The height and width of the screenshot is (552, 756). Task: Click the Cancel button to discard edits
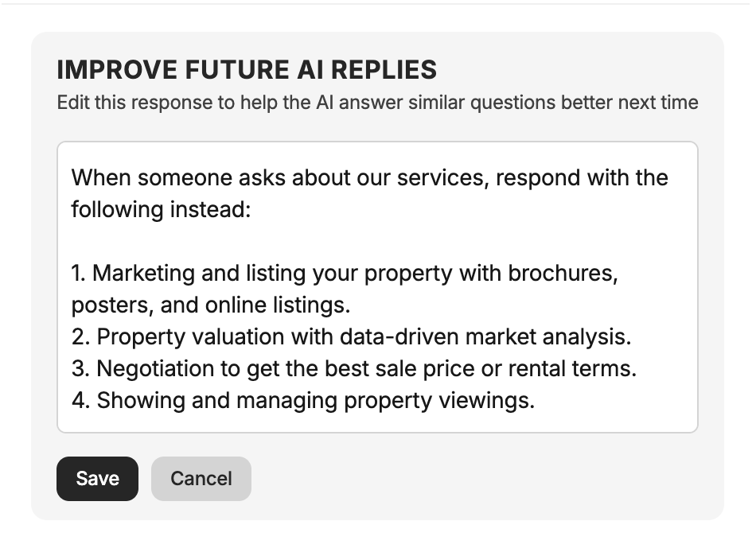point(201,479)
